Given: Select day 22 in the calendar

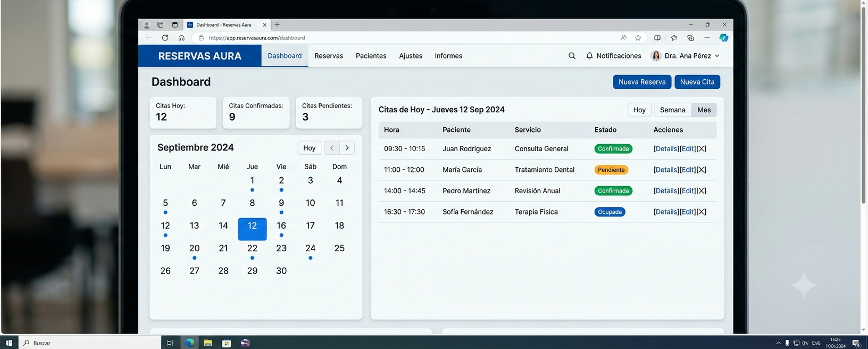Looking at the screenshot, I should tap(253, 248).
